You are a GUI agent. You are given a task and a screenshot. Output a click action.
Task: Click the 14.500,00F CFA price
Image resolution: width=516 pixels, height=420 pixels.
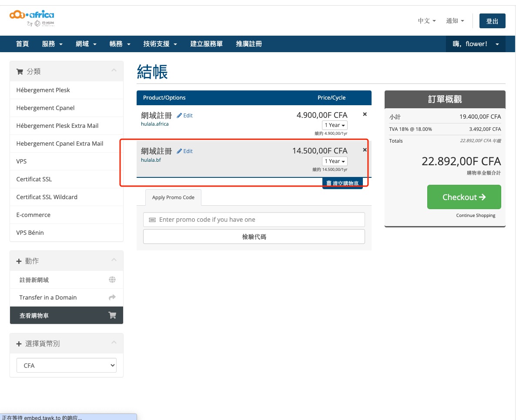(x=319, y=150)
